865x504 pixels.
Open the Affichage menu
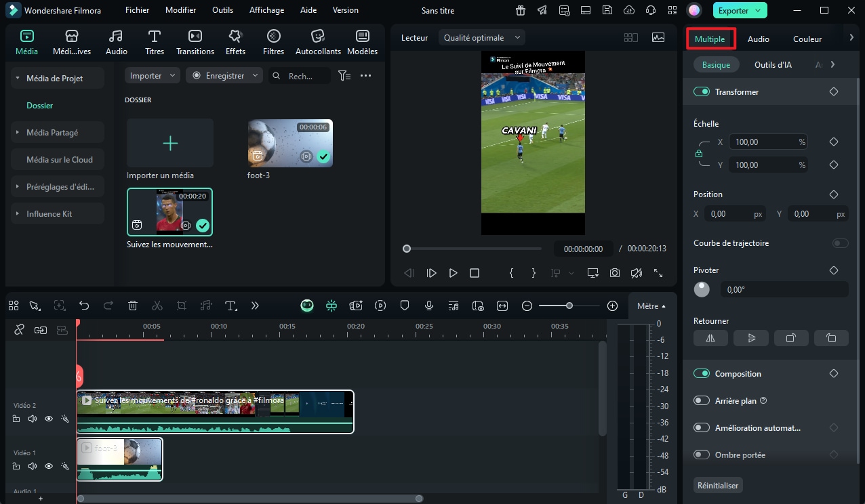(x=266, y=10)
